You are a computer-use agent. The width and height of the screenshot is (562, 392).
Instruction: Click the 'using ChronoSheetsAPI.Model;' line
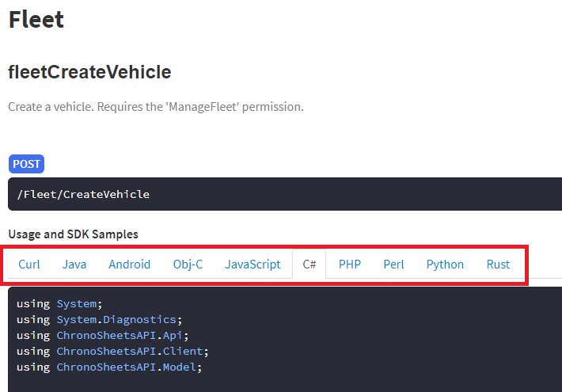[x=109, y=367]
